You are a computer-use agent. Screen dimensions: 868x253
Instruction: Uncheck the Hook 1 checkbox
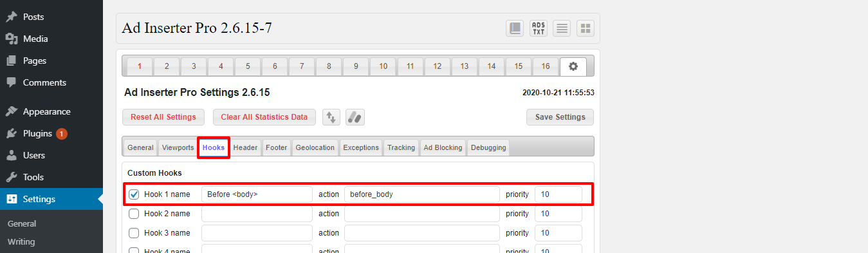[x=134, y=194]
